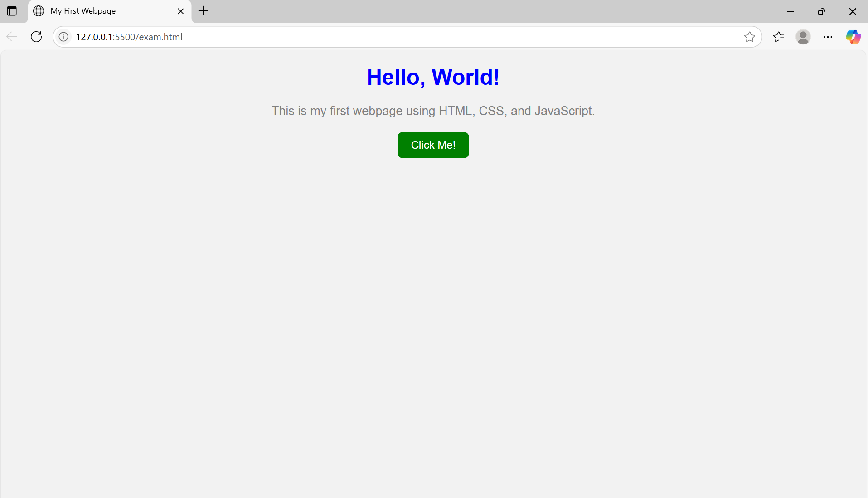Add this page to favorites star
Image resolution: width=868 pixels, height=498 pixels.
[x=749, y=37]
